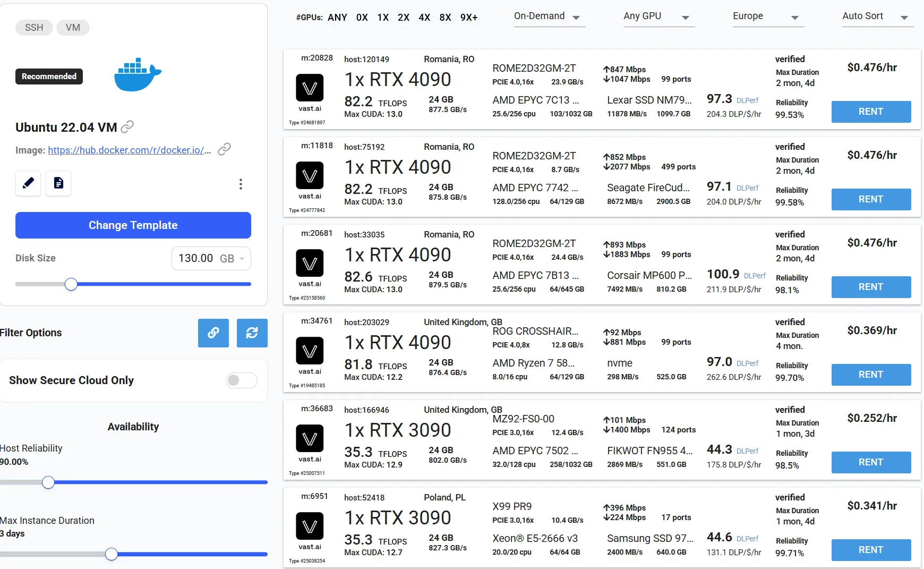Click vast.ai logo on machine m:6951

tap(310, 526)
